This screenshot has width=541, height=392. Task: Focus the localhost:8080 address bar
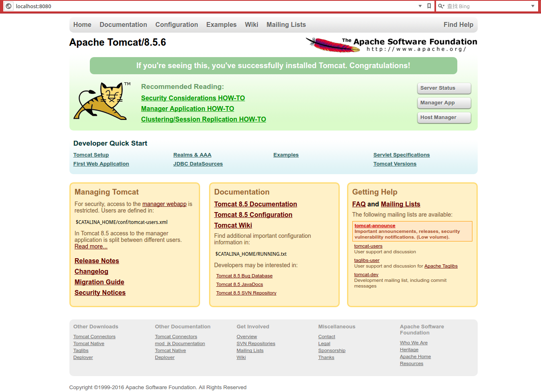[x=204, y=6]
